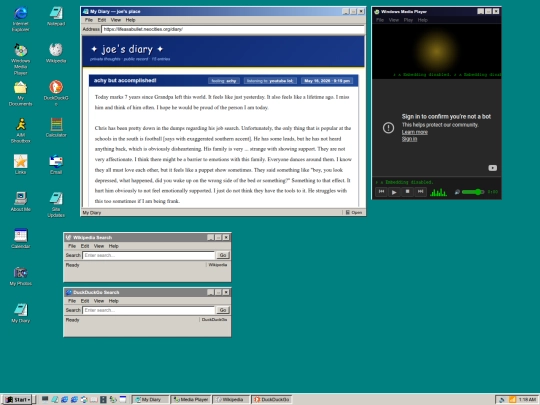Image resolution: width=540 pixels, height=405 pixels.
Task: Follow the Learn more link in Media Player
Action: coord(415,132)
